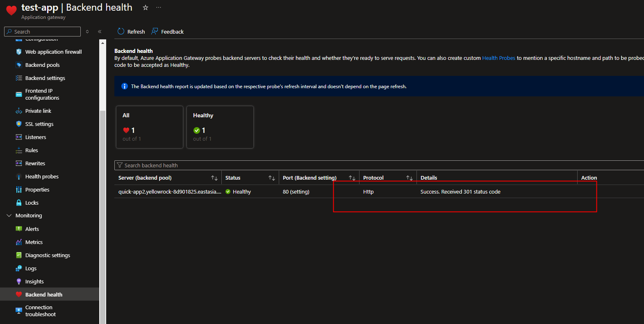This screenshot has height=324, width=644.
Task: Click the Refresh button
Action: [131, 32]
